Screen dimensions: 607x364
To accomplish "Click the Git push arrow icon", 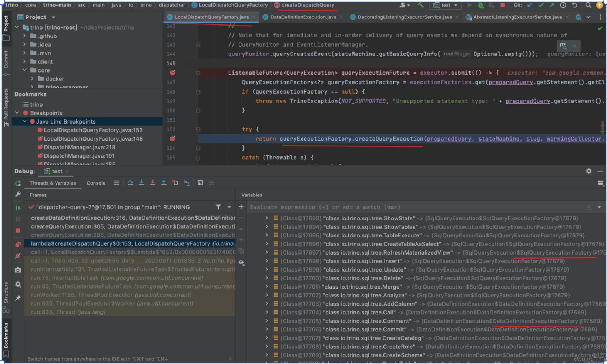I will (552, 5).
